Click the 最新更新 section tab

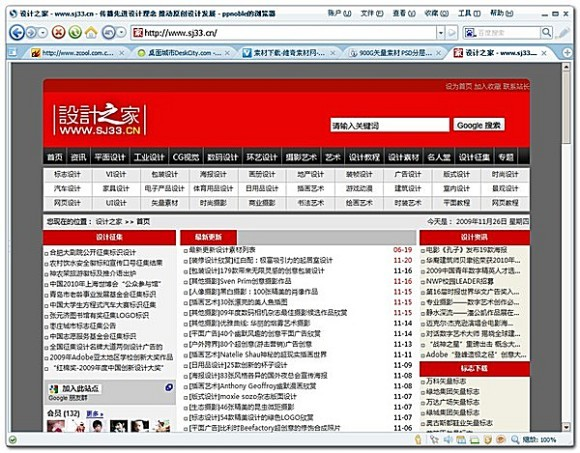[208, 237]
